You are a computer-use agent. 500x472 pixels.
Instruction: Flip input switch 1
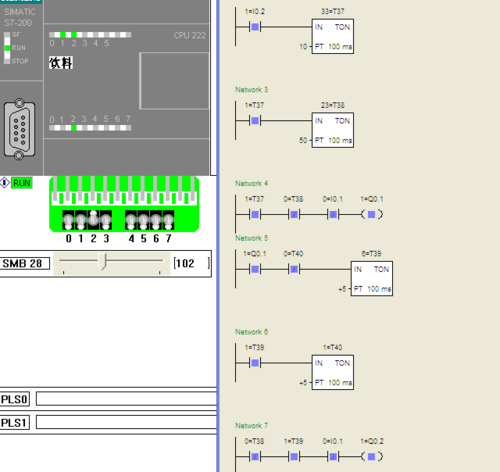(x=81, y=220)
